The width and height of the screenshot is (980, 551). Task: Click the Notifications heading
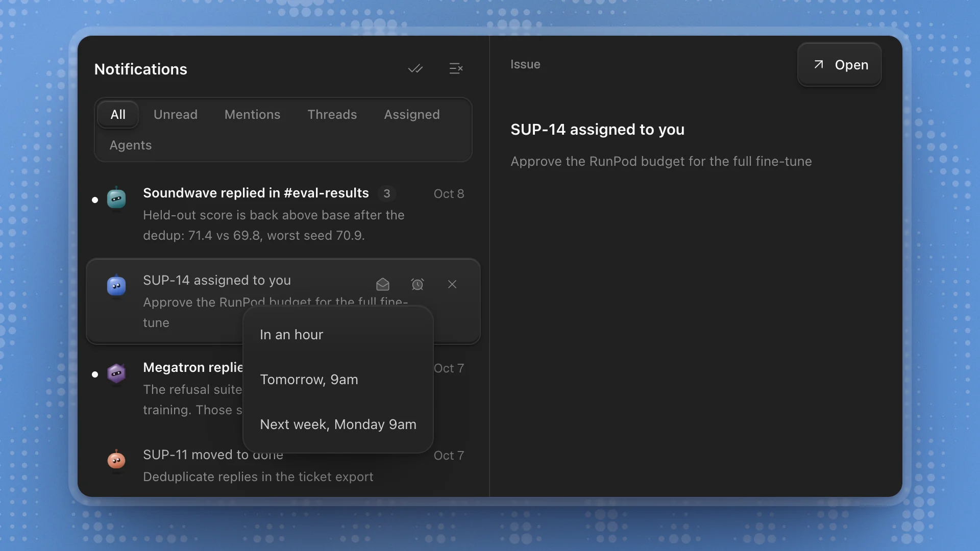[x=141, y=69]
